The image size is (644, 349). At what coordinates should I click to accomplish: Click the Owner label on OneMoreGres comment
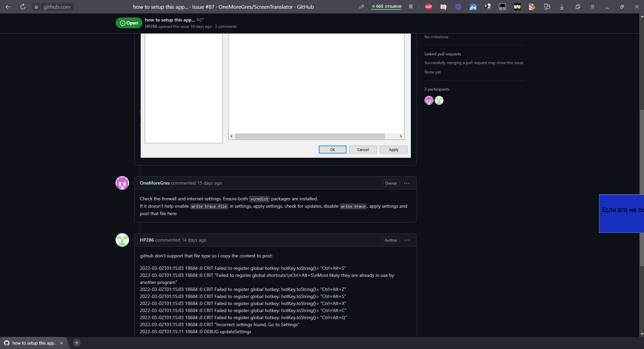pyautogui.click(x=391, y=183)
